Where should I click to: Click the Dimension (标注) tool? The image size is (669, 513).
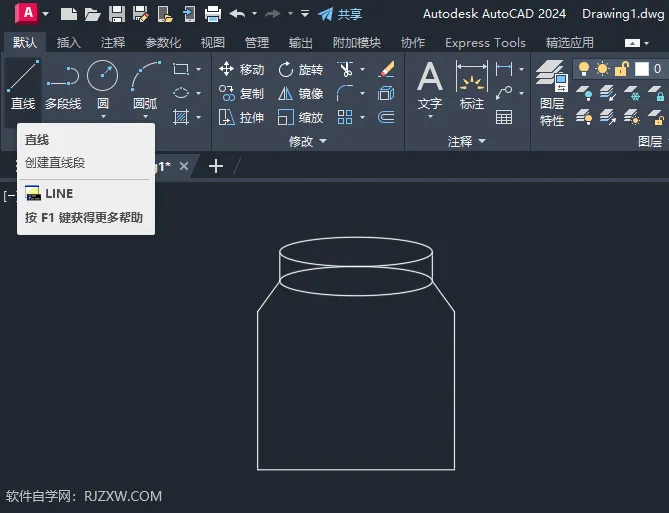click(x=472, y=85)
